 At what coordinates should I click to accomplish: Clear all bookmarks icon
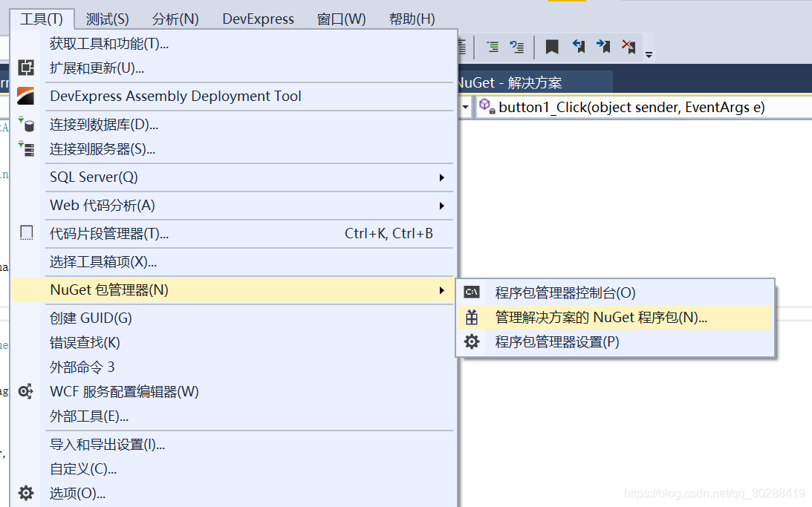[629, 47]
